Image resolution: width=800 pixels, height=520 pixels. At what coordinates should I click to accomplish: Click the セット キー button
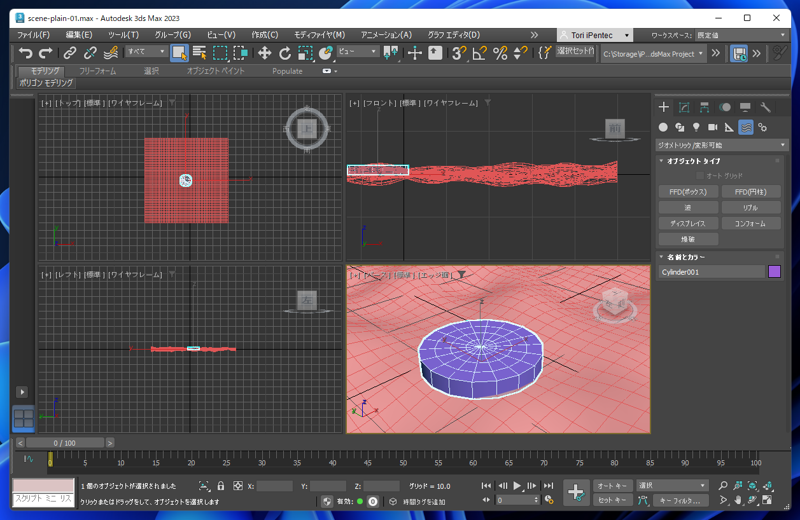[x=612, y=500]
